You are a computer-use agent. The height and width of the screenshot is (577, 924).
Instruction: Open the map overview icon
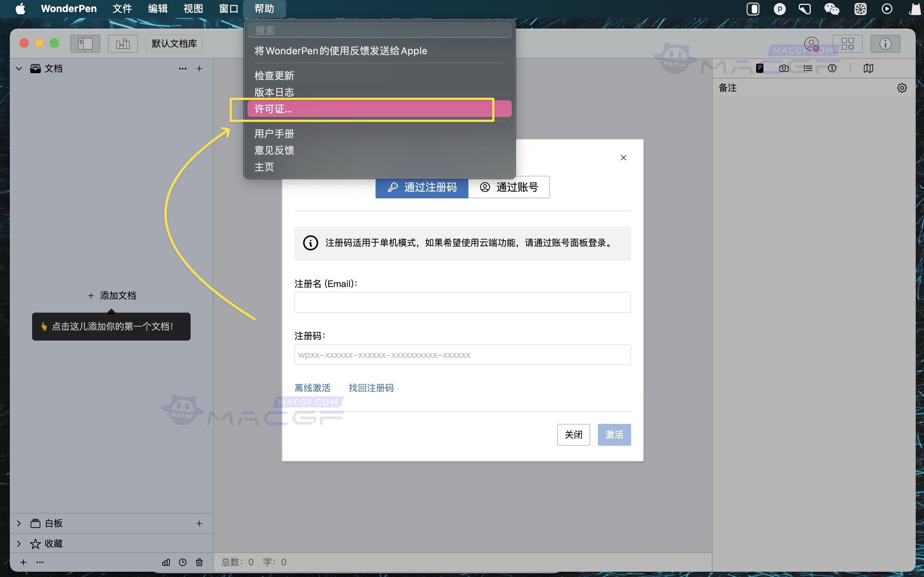click(868, 68)
